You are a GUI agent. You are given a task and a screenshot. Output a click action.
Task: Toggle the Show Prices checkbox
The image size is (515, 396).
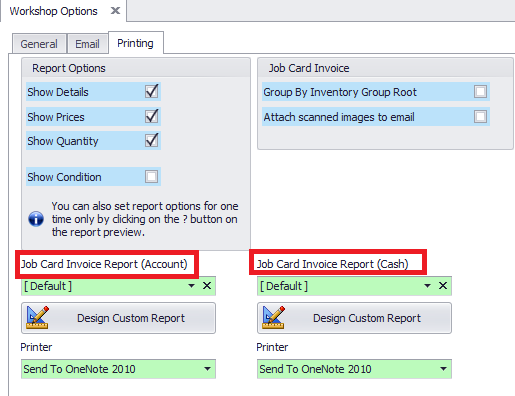point(152,116)
